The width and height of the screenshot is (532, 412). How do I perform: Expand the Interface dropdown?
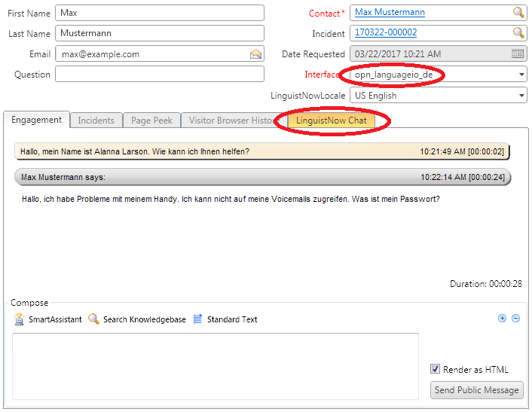click(x=522, y=75)
